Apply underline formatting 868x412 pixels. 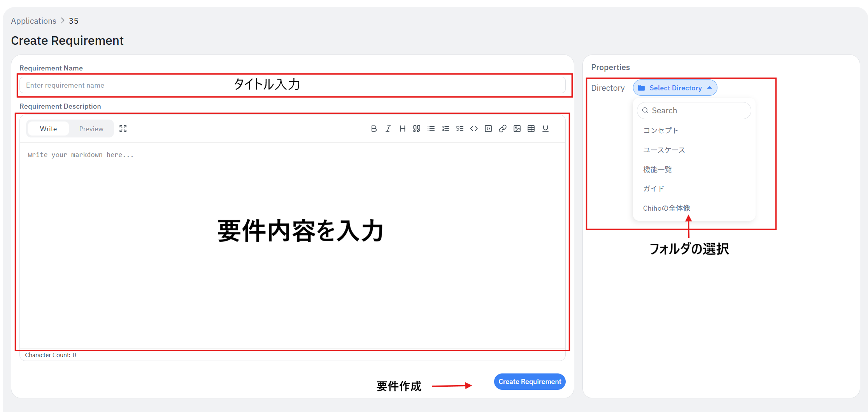[x=545, y=129]
